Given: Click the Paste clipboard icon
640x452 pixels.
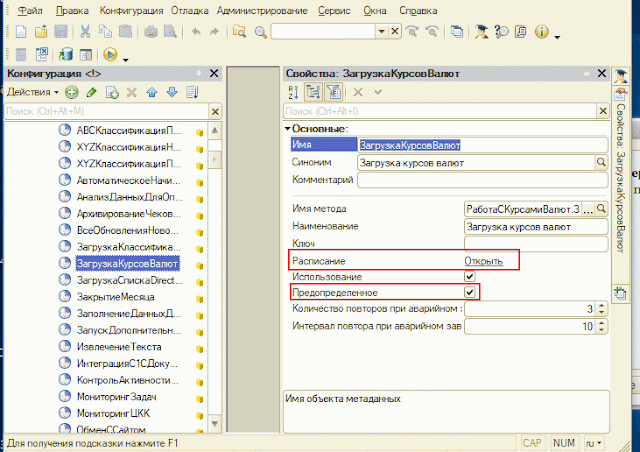Looking at the screenshot, I should pos(125,31).
